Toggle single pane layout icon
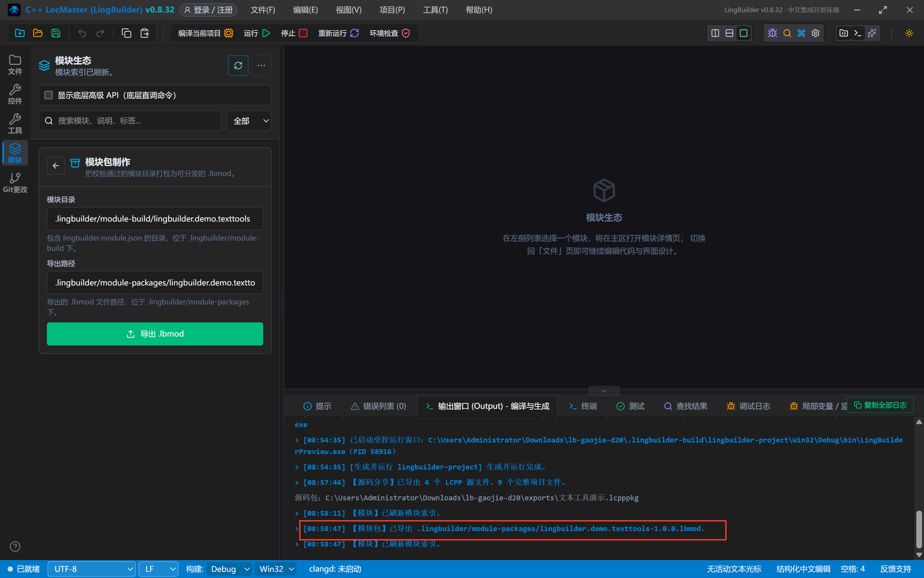Image resolution: width=924 pixels, height=578 pixels. pos(744,33)
